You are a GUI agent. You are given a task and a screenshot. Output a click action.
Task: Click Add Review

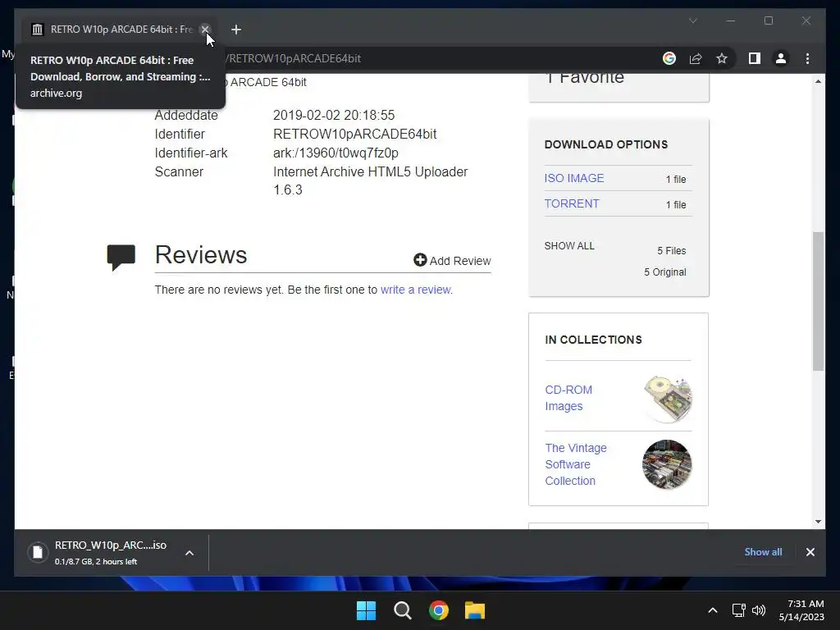pos(452,260)
